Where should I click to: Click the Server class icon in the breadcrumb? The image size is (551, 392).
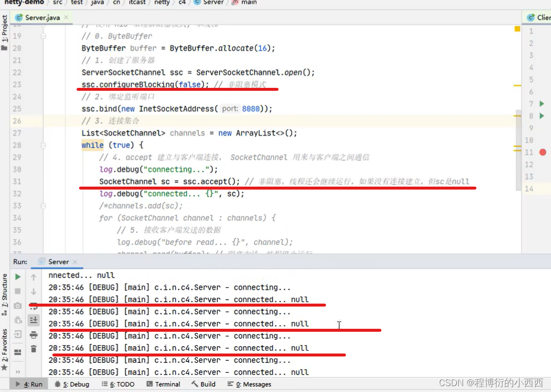197,2
